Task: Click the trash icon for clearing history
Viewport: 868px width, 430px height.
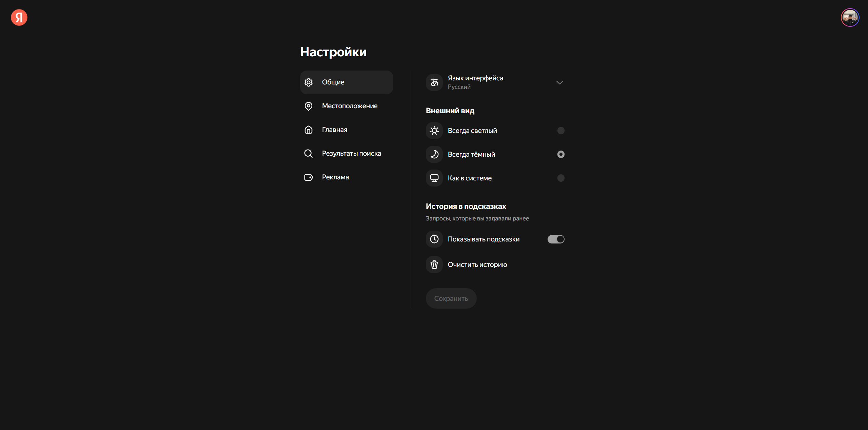Action: [434, 265]
